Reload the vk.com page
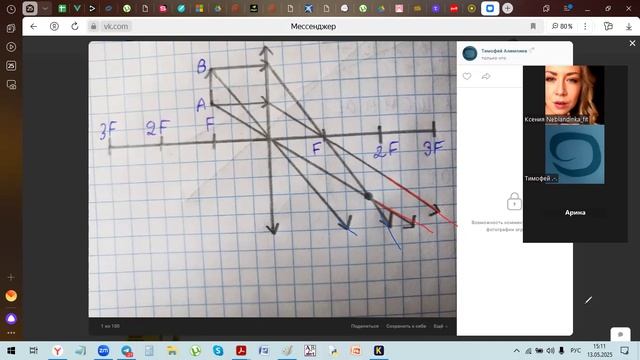The width and height of the screenshot is (640, 360). [75, 26]
